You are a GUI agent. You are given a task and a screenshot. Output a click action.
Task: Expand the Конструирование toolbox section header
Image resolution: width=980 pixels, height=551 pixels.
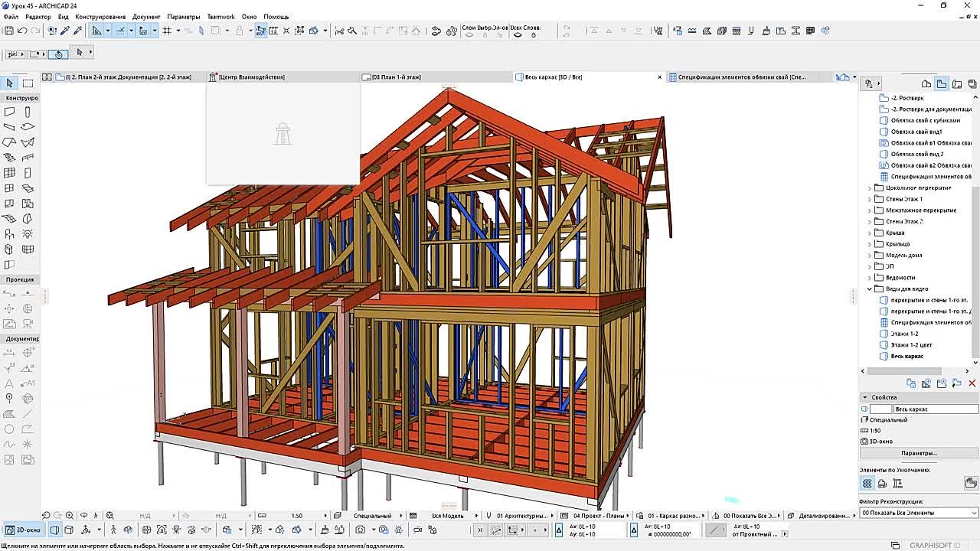tap(21, 98)
